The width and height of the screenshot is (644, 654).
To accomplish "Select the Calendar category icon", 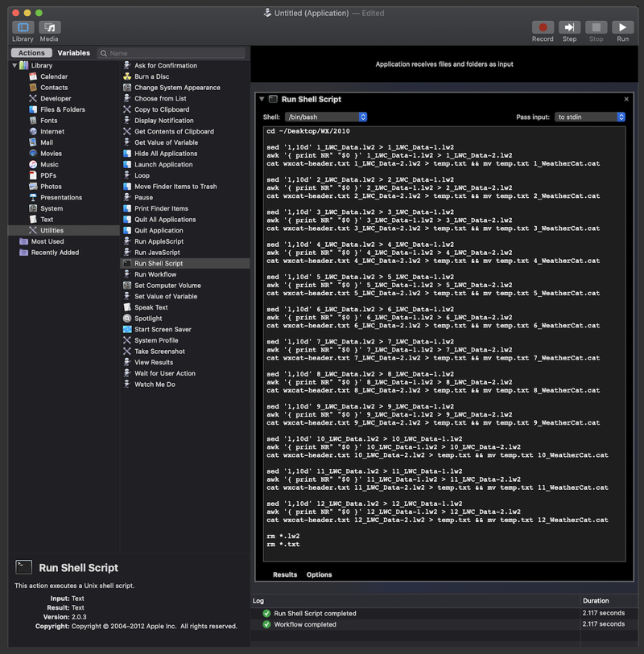I will (33, 76).
